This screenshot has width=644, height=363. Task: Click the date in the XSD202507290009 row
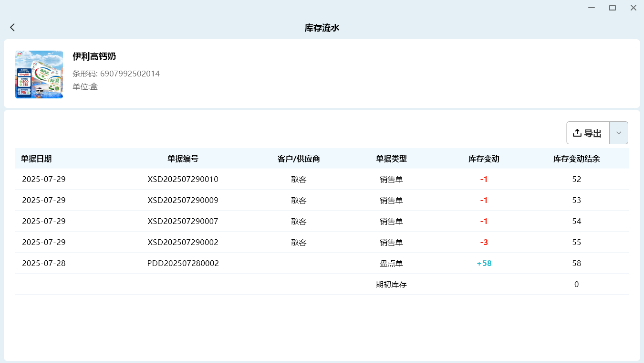pyautogui.click(x=44, y=201)
